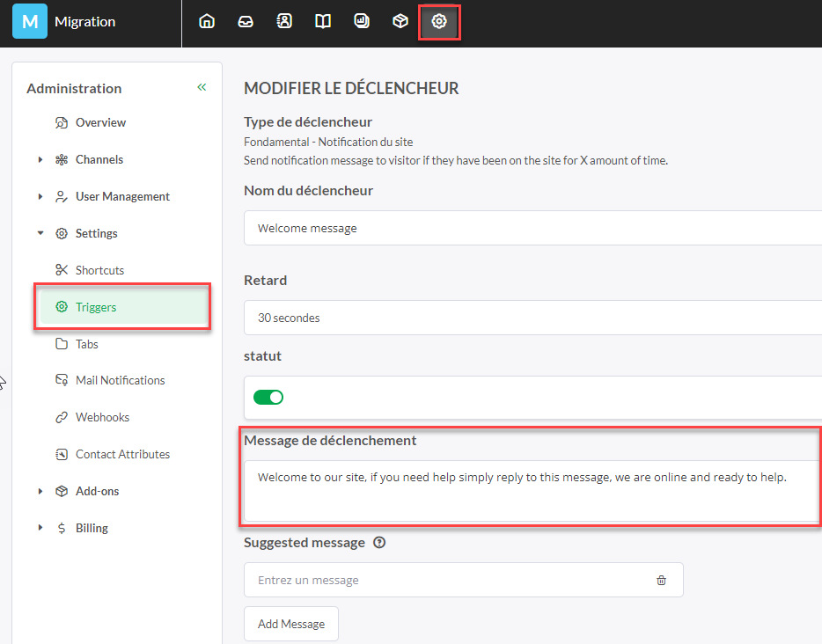Image resolution: width=822 pixels, height=644 pixels.
Task: Click the Settings gear icon in sidebar
Action: [62, 234]
